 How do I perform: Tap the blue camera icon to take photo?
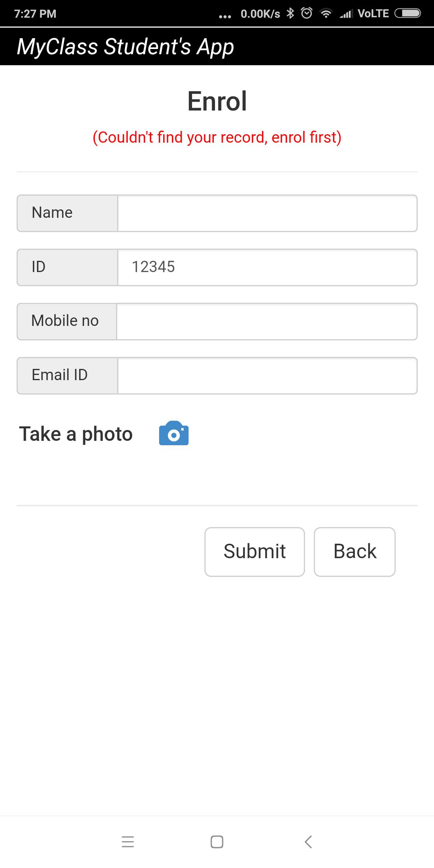pos(174,434)
